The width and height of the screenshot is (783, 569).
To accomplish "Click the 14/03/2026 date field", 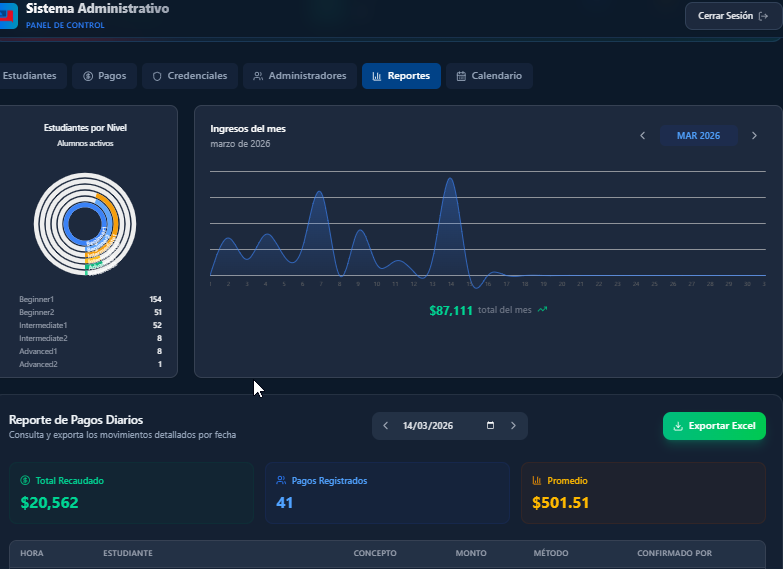I will (448, 426).
